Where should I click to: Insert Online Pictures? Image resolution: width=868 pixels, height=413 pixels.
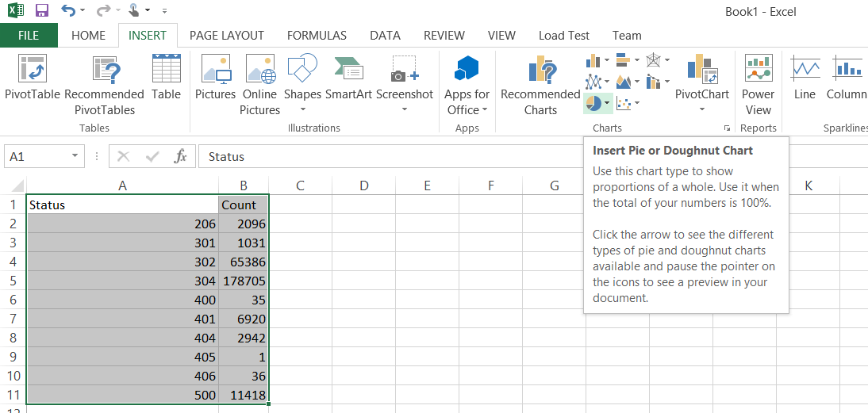(x=259, y=86)
